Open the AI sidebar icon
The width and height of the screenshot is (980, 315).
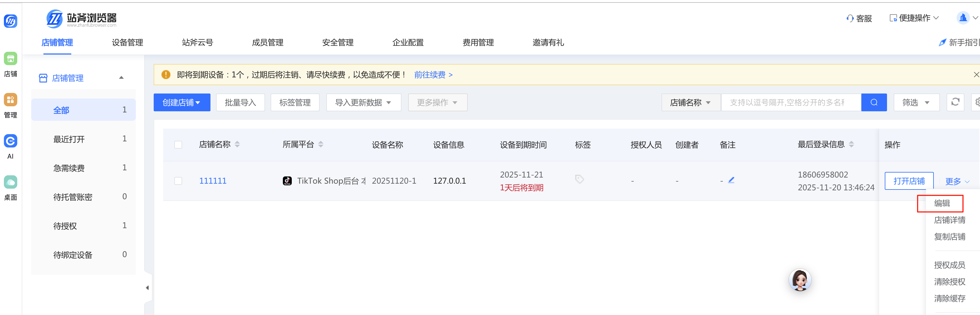point(10,141)
